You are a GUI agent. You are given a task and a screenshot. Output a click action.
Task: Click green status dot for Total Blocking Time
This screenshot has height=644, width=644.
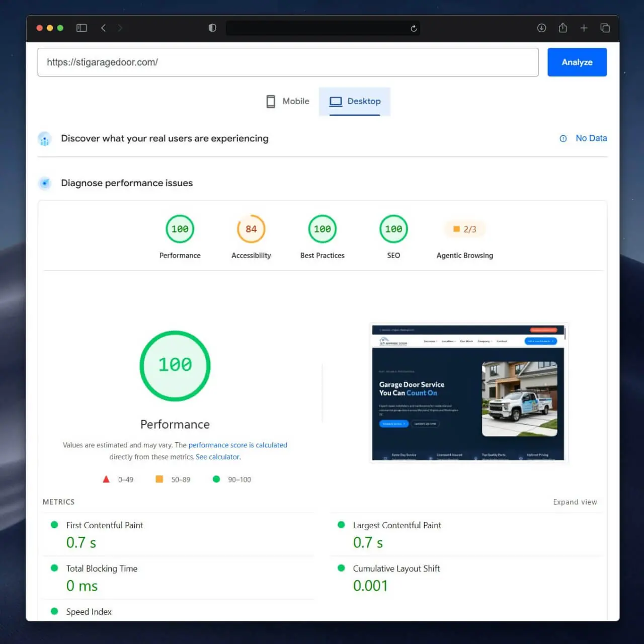click(54, 568)
